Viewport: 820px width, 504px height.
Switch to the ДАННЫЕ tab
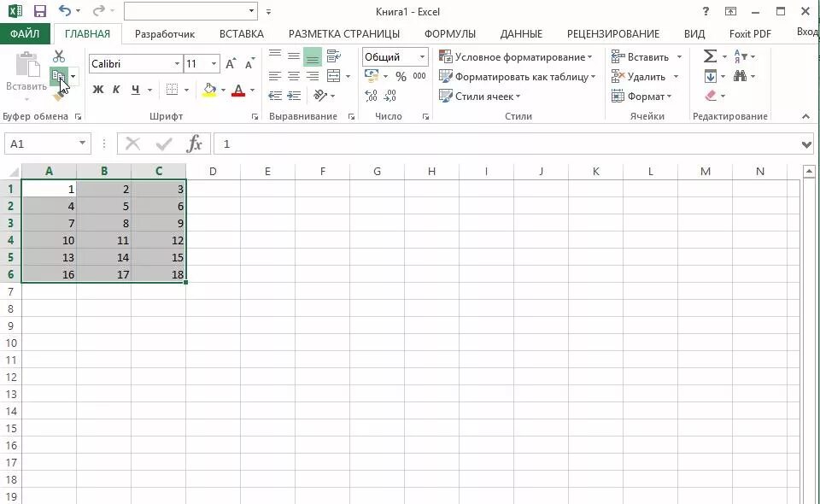click(x=521, y=34)
